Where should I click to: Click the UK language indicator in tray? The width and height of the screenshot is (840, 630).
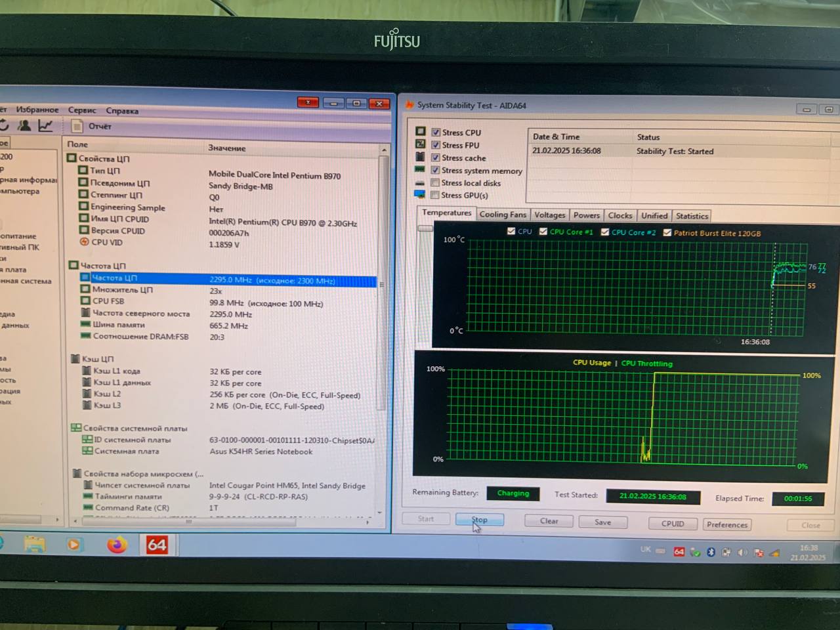pyautogui.click(x=646, y=550)
